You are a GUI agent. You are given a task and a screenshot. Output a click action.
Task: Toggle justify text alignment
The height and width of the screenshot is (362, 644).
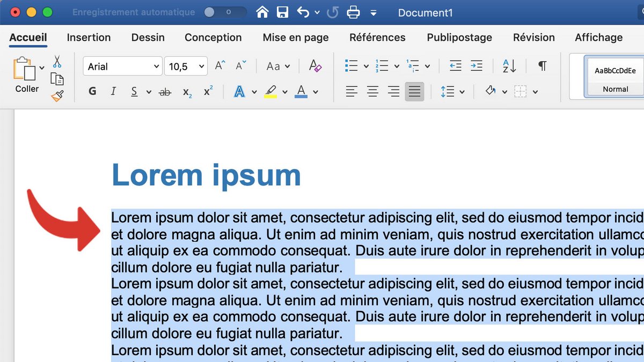pos(414,92)
